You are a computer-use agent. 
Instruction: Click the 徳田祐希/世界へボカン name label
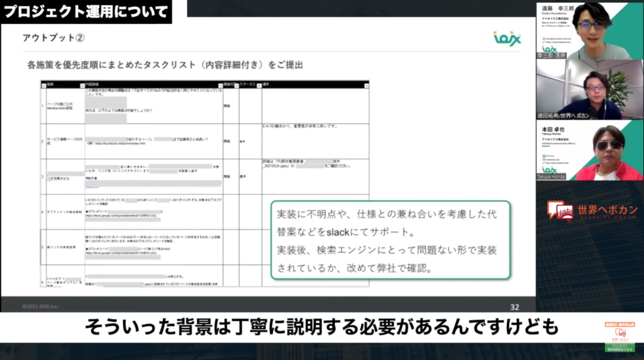tap(563, 116)
